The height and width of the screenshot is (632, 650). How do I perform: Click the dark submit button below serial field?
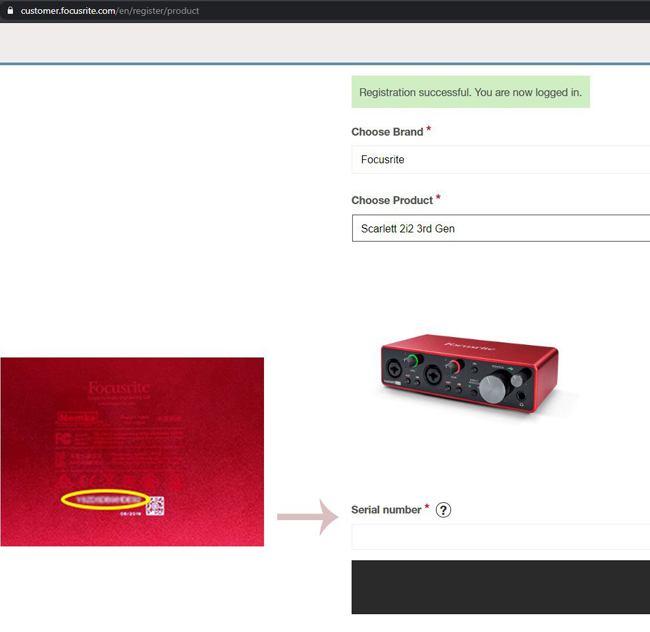(501, 587)
